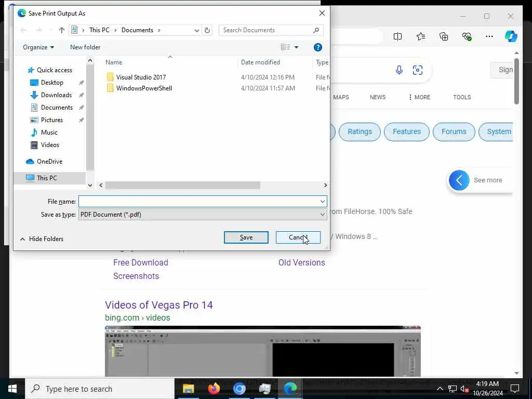The image size is (532, 399).
Task: Click the search magnifier in Search Documents
Action: (x=316, y=30)
